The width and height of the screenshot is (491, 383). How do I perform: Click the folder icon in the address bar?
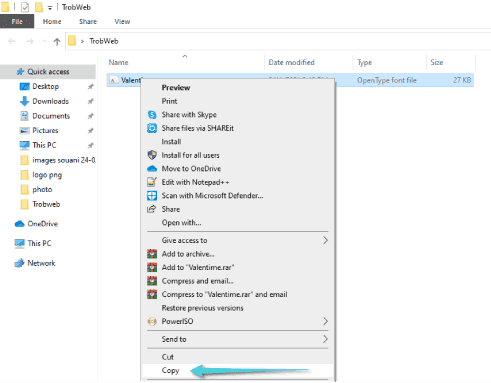(72, 41)
